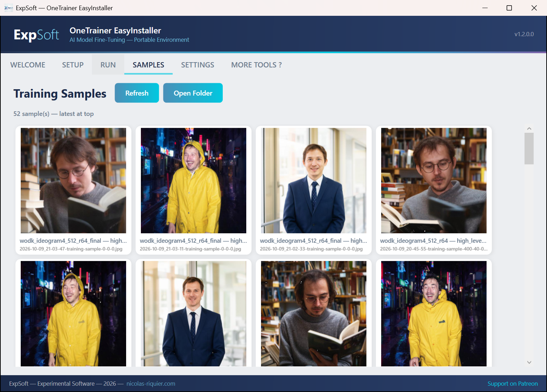Open second-row yellow raincoat thumbnail at far right

(x=434, y=314)
